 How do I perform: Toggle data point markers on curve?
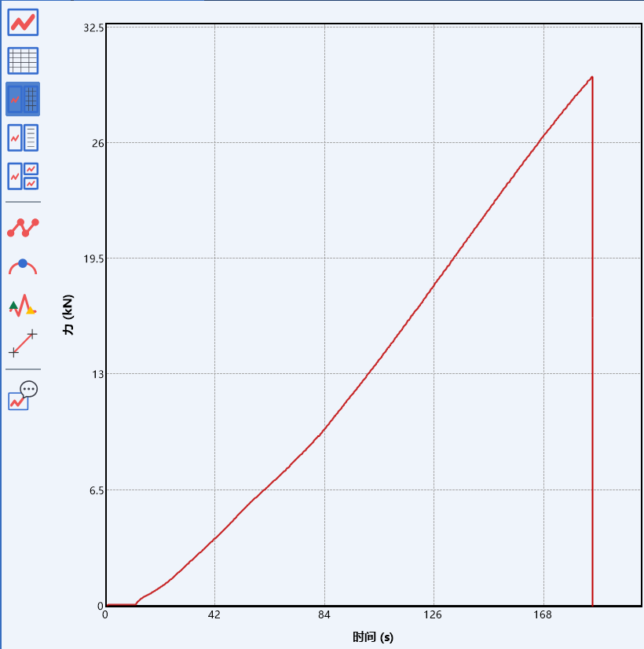(23, 228)
